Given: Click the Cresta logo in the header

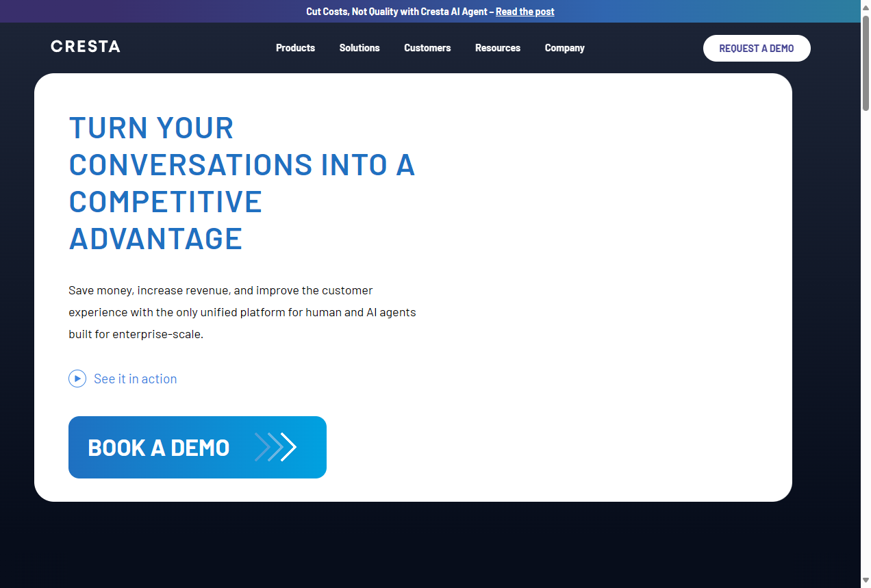Looking at the screenshot, I should [x=85, y=47].
